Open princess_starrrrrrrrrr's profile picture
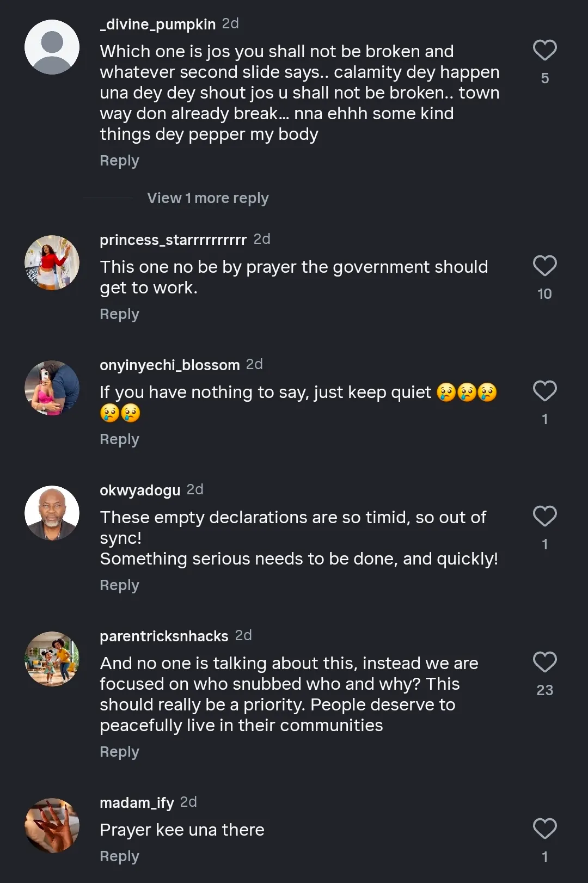Viewport: 588px width, 883px height. click(x=52, y=263)
